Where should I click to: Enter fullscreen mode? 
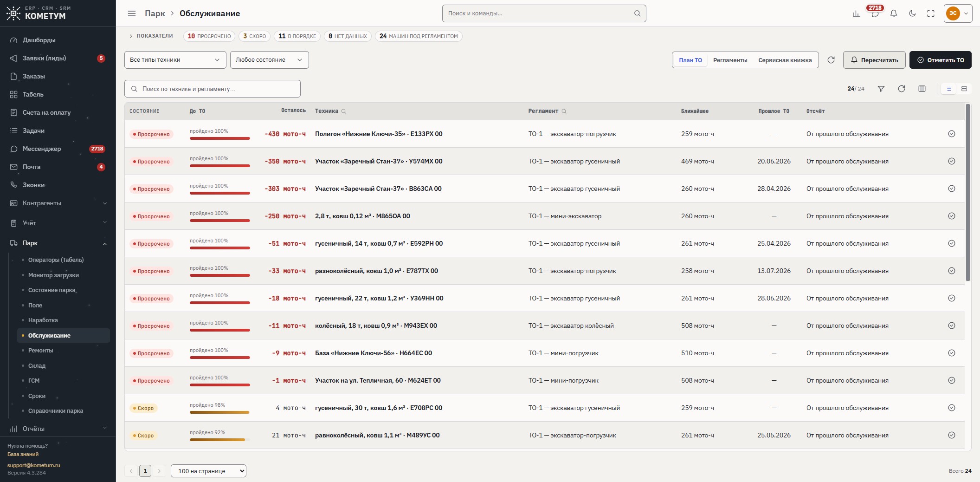931,13
